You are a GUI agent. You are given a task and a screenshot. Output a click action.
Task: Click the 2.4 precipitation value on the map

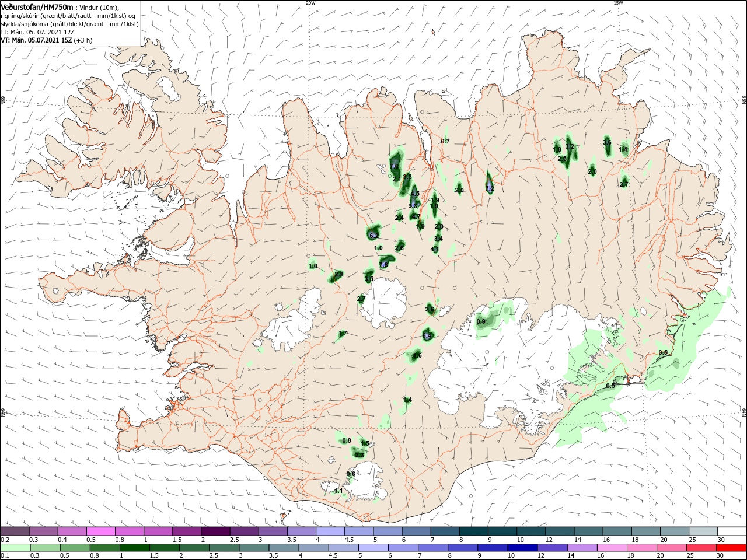(399, 218)
